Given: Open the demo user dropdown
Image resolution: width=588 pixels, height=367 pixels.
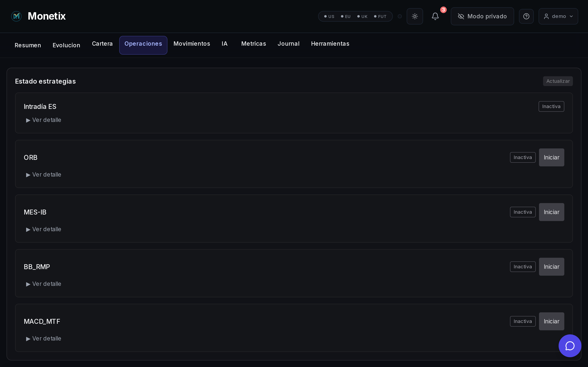Looking at the screenshot, I should [x=558, y=16].
